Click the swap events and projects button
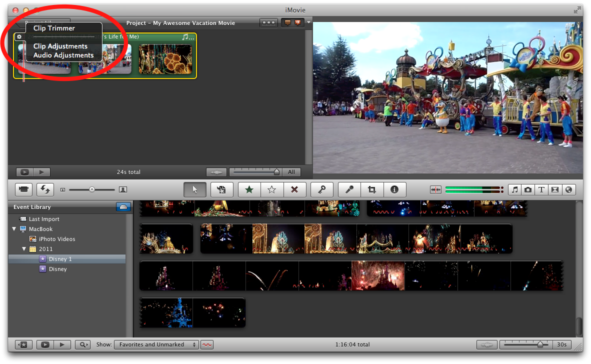 coord(44,189)
